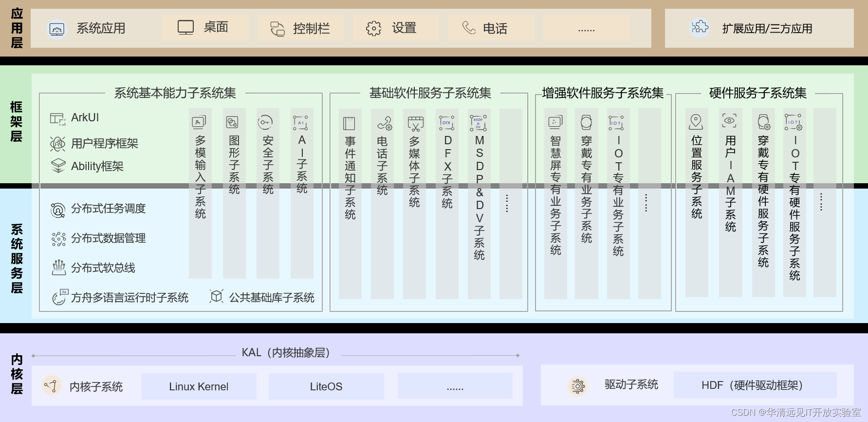Click the 分布式任务调度 icon
Viewport: 868px width, 422px height.
(x=58, y=210)
